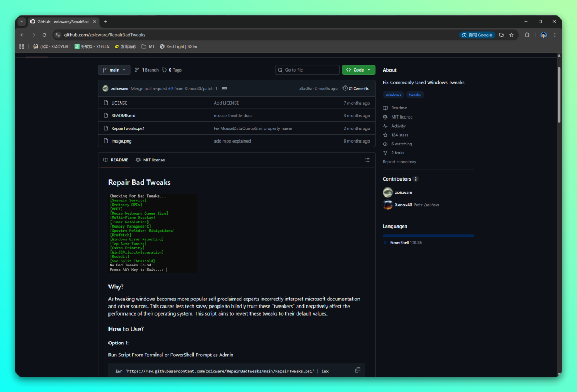The width and height of the screenshot is (577, 392).
Task: Switch to the MIT license tab
Action: coord(150,160)
